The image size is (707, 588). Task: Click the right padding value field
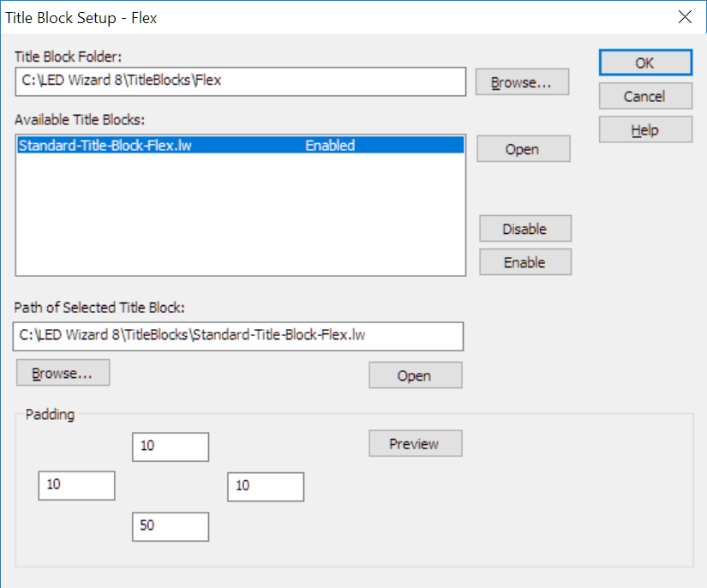(x=266, y=486)
